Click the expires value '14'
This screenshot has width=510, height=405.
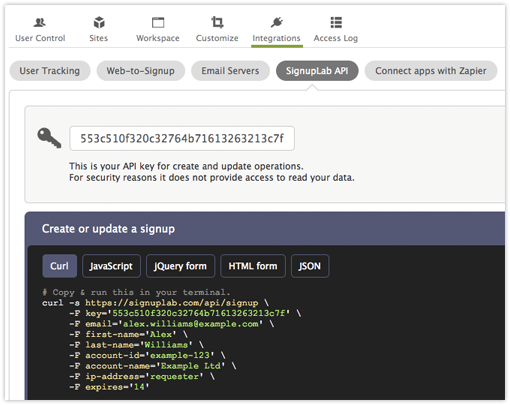click(x=139, y=387)
